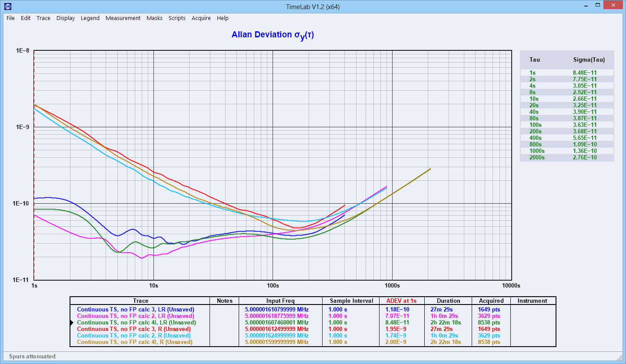The height and width of the screenshot is (364, 626).
Task: Click the Tau column heading
Action: click(535, 60)
